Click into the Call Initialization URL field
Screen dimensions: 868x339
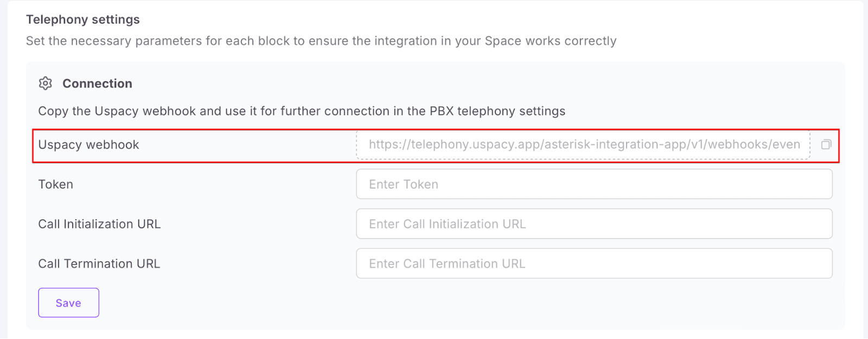pos(594,224)
